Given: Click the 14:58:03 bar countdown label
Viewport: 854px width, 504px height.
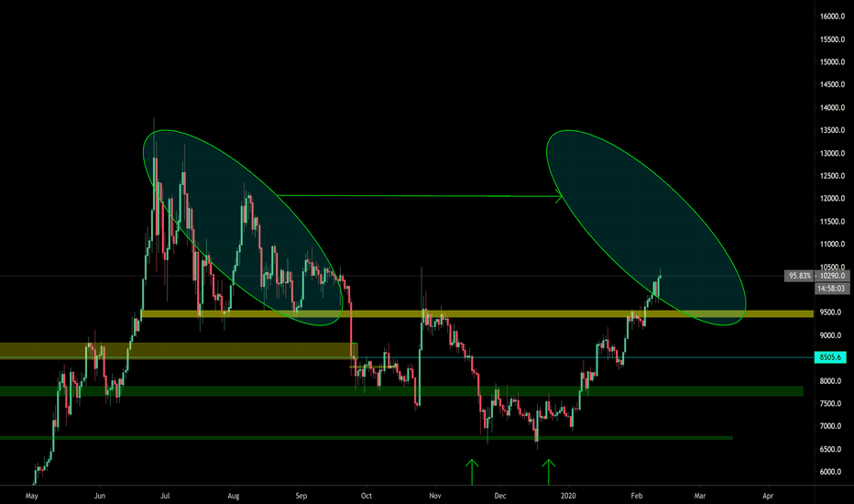Looking at the screenshot, I should 831,289.
